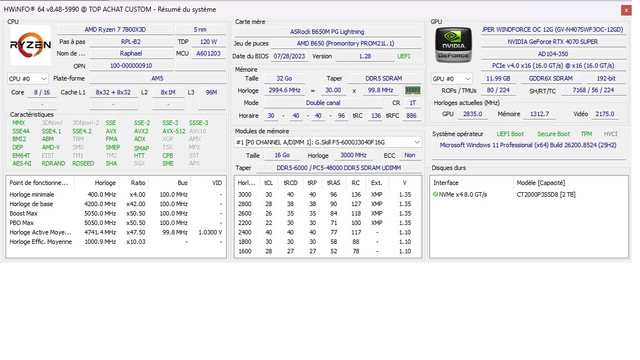Click the AM5 platform field
Screen dimensions: 640x360
157,78
